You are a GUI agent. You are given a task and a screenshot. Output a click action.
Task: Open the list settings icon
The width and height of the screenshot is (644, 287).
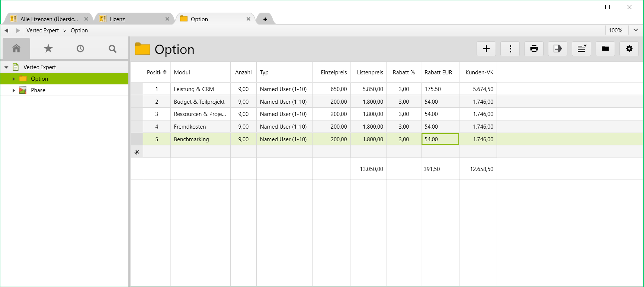coord(581,49)
